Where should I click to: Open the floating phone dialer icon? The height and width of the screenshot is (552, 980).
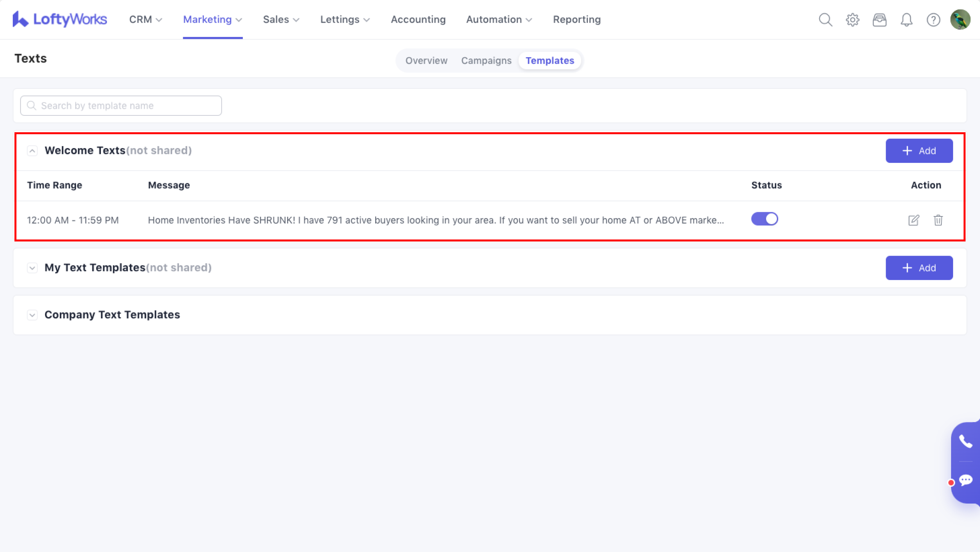pyautogui.click(x=966, y=441)
